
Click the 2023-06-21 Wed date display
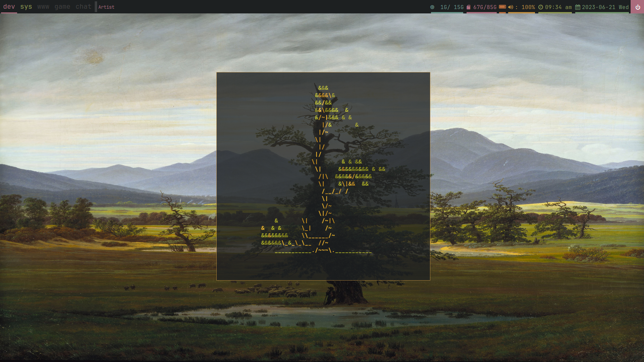[605, 7]
